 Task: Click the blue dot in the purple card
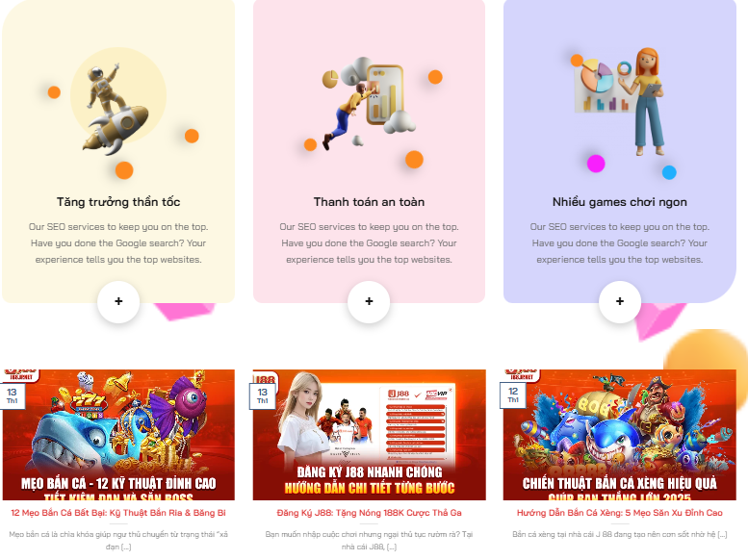pos(669,172)
